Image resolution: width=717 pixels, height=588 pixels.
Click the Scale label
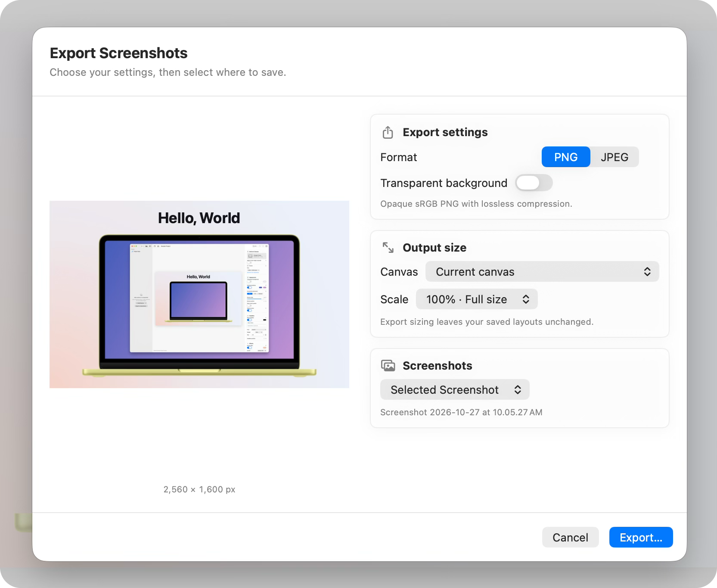[394, 299]
